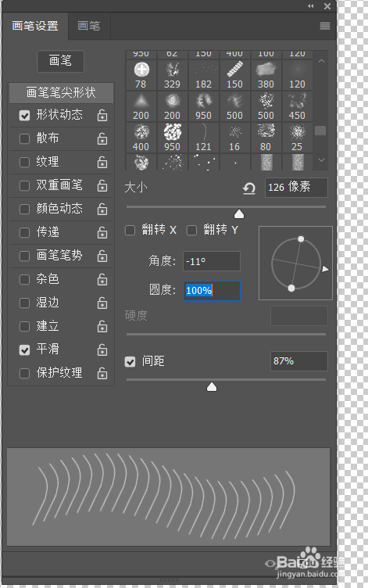Click the 间距 spacing slider handle

click(212, 387)
